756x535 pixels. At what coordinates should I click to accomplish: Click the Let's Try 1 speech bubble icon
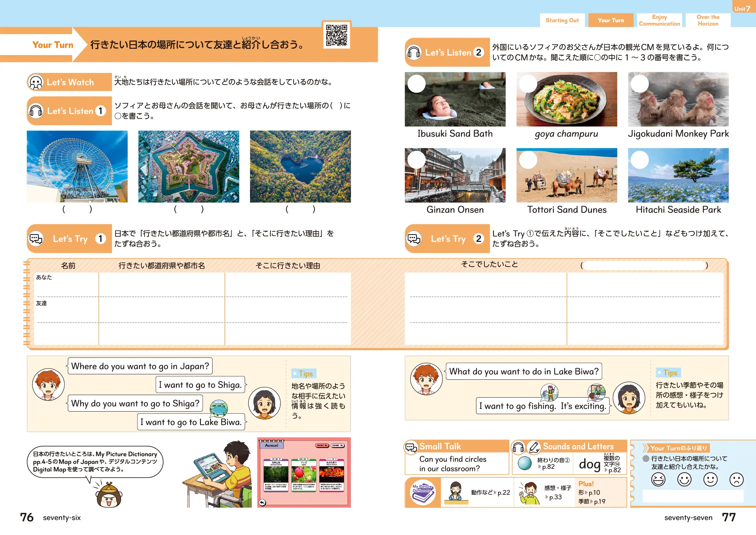pyautogui.click(x=36, y=238)
